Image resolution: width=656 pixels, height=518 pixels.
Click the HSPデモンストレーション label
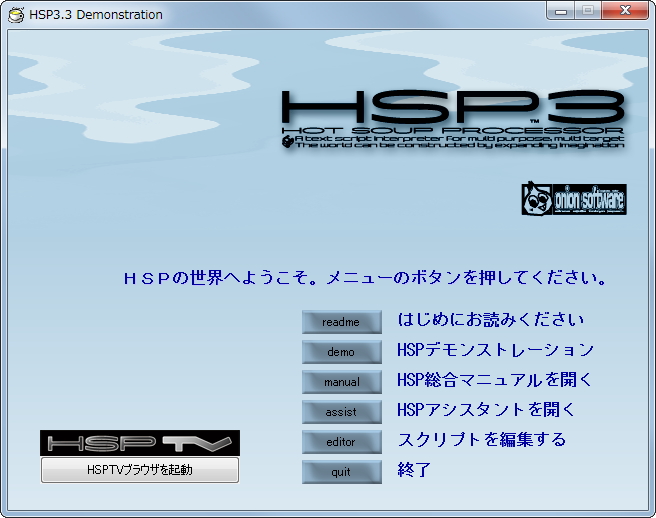click(x=495, y=350)
